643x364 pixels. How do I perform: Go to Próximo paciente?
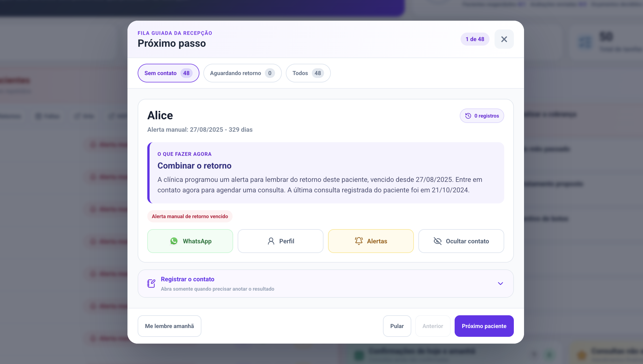coord(484,326)
